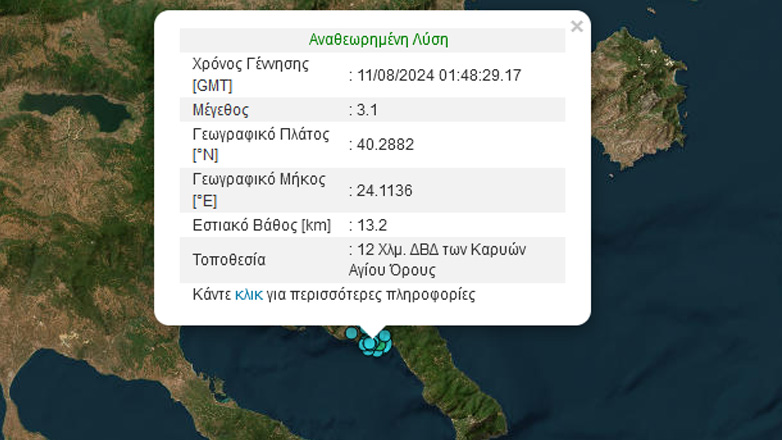
Task: Click the cyan marker right of popup tip
Action: coord(385,336)
